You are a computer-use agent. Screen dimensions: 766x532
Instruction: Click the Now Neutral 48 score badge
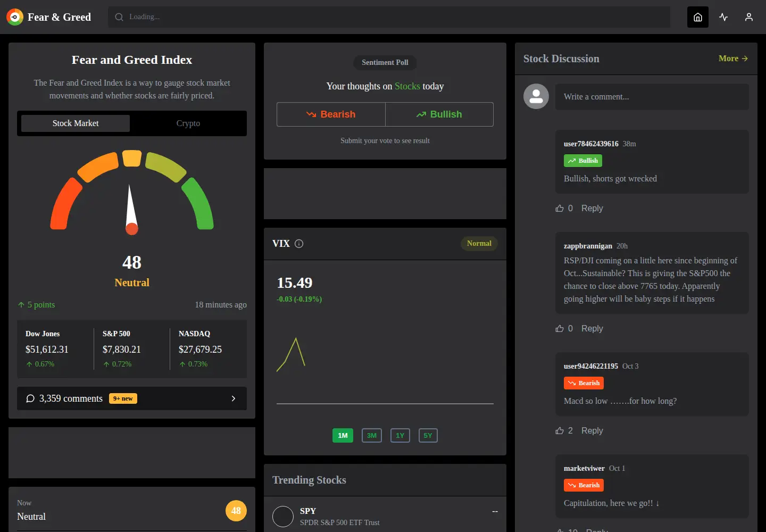click(x=236, y=511)
